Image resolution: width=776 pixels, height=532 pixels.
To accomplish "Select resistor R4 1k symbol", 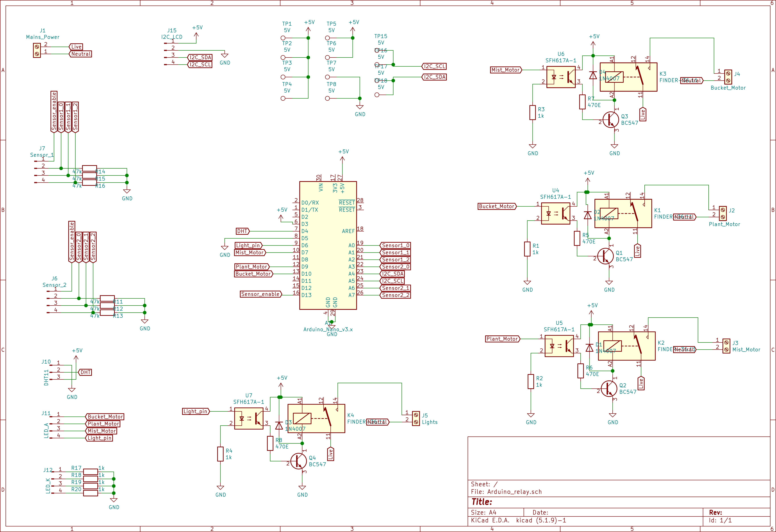I will [220, 454].
